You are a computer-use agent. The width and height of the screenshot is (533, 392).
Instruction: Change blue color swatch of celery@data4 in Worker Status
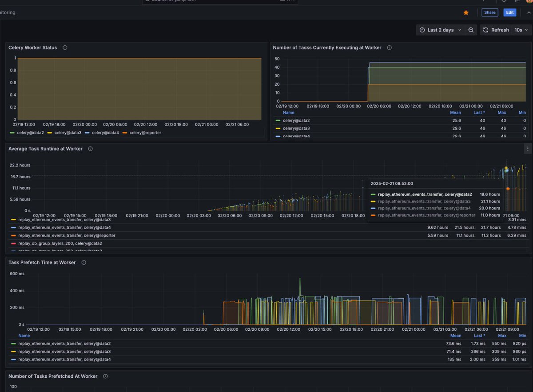87,133
